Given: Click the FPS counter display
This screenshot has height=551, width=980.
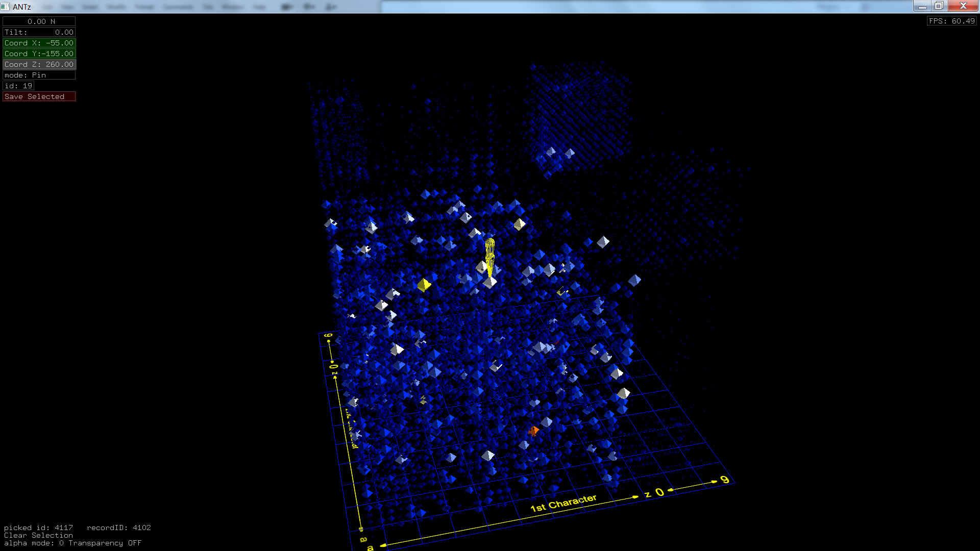Looking at the screenshot, I should point(951,21).
